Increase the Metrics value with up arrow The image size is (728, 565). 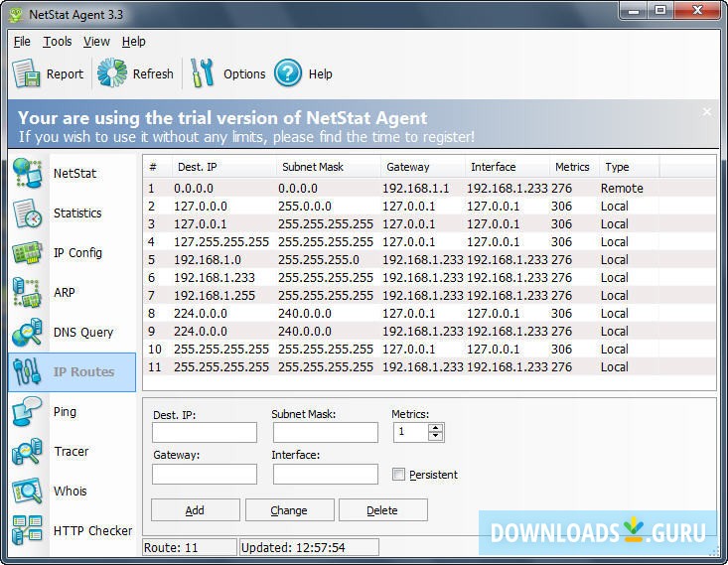(x=435, y=428)
